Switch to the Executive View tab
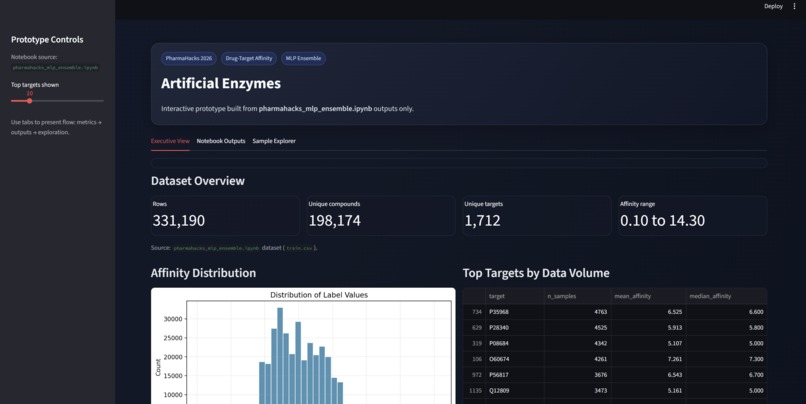 [170, 141]
